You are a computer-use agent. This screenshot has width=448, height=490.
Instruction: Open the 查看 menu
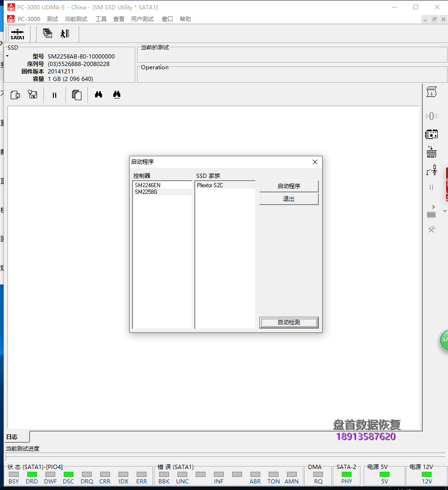click(x=119, y=19)
